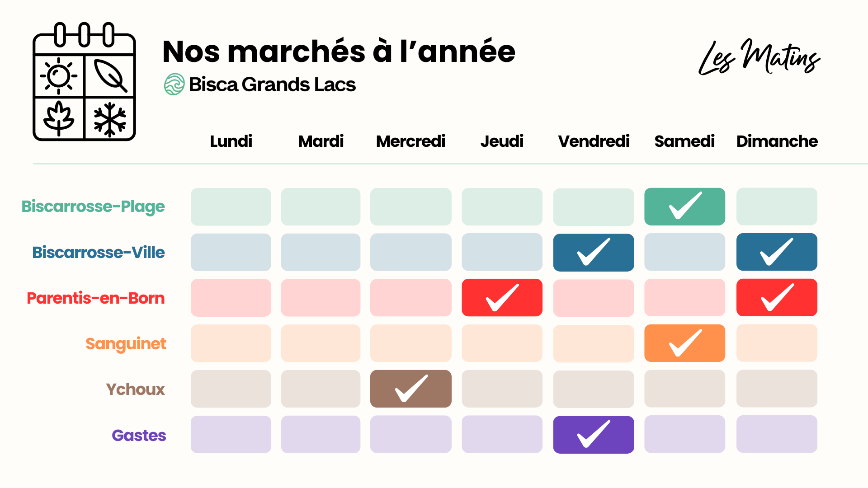Screen dimensions: 868x488
Task: Click the empty Parentis-en-Born Lundi swatch
Action: [231, 297]
